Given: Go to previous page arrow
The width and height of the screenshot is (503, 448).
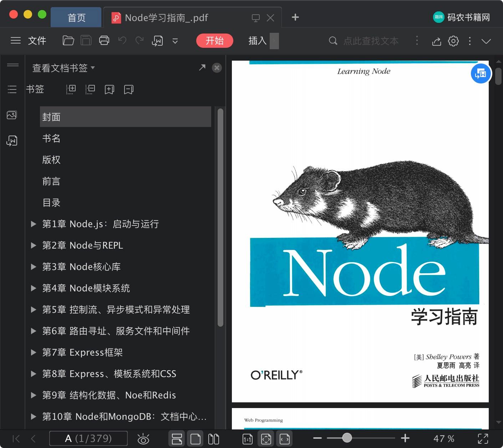Looking at the screenshot, I should [x=33, y=438].
